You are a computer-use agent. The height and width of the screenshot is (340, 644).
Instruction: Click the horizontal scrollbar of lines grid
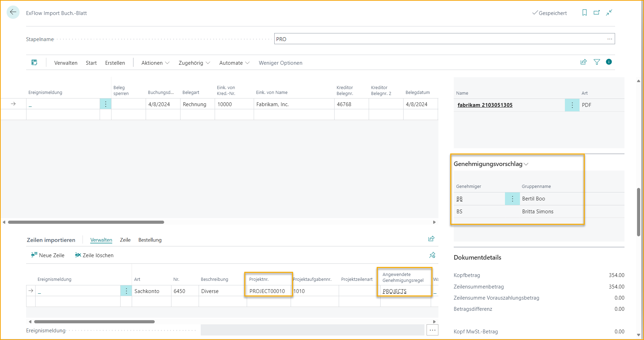(x=94, y=322)
